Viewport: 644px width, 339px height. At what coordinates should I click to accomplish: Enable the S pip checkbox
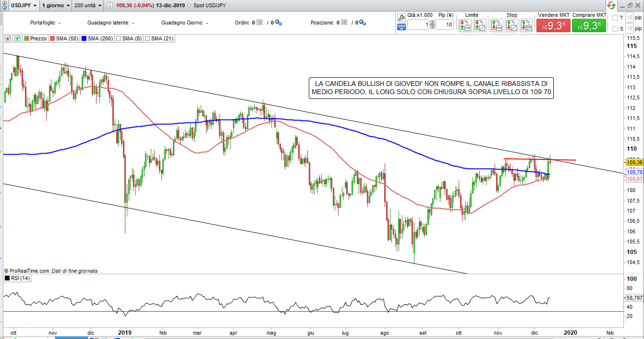(615, 29)
